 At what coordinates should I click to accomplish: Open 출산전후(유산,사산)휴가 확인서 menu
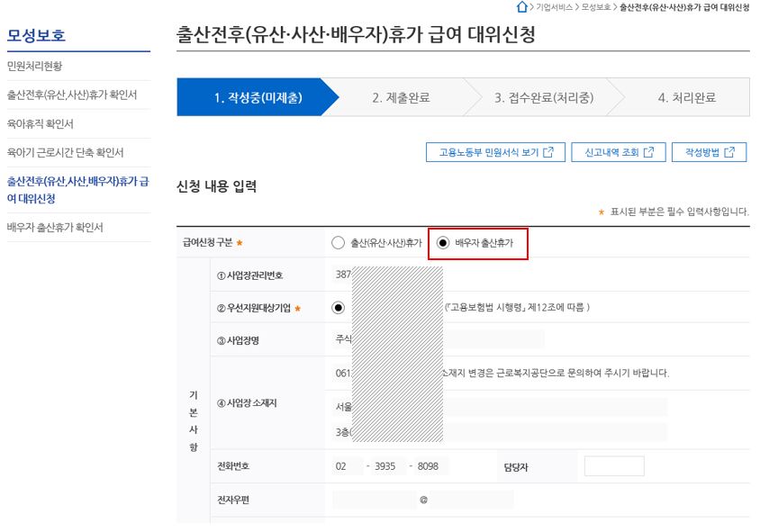pyautogui.click(x=72, y=95)
